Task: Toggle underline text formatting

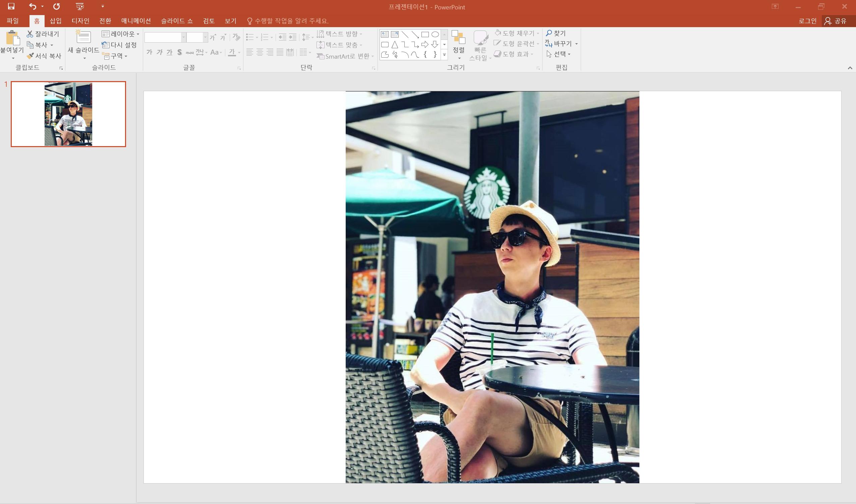Action: (x=169, y=52)
